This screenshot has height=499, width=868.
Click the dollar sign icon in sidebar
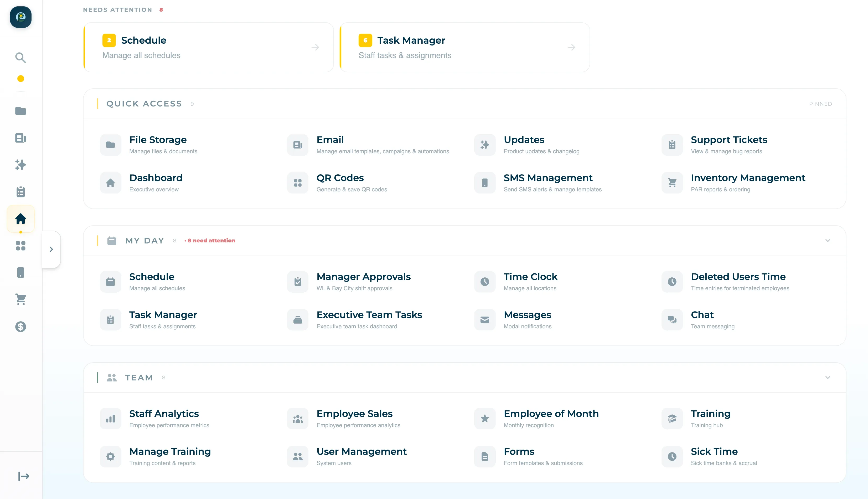coord(20,327)
